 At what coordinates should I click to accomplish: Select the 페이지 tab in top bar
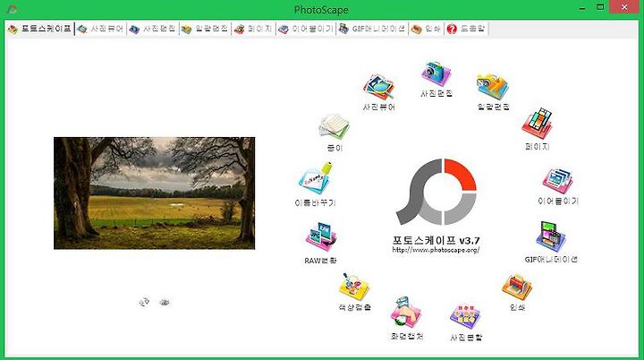click(253, 29)
